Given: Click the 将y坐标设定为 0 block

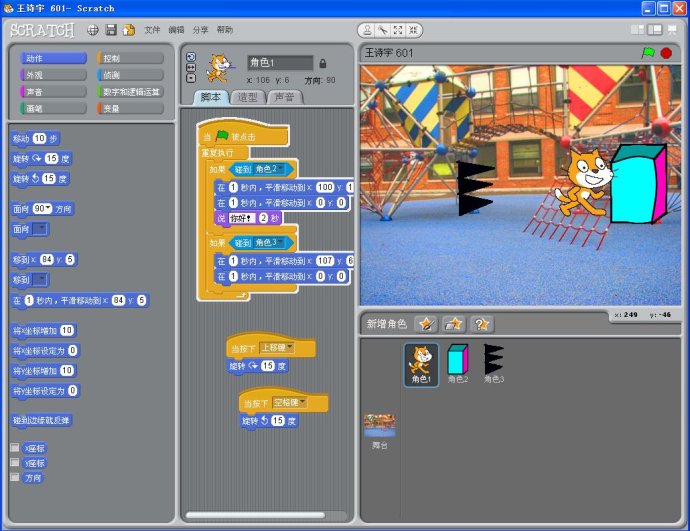Looking at the screenshot, I should pyautogui.click(x=45, y=391).
